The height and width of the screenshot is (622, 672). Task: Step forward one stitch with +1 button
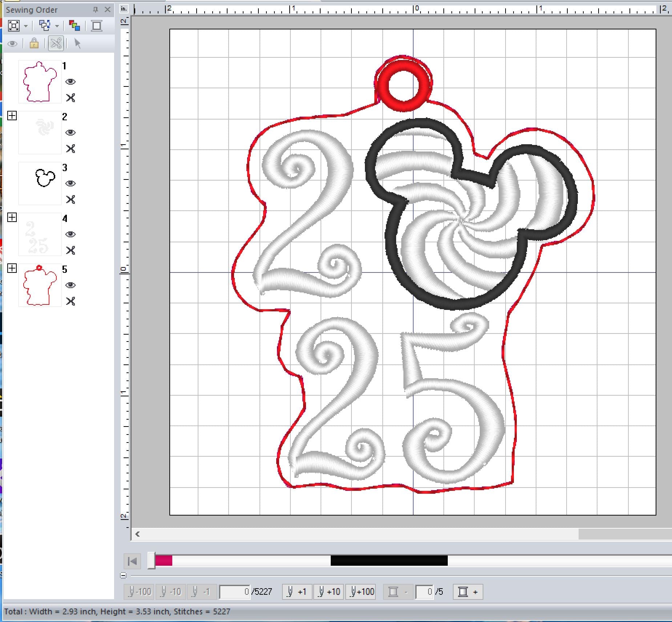click(x=297, y=592)
